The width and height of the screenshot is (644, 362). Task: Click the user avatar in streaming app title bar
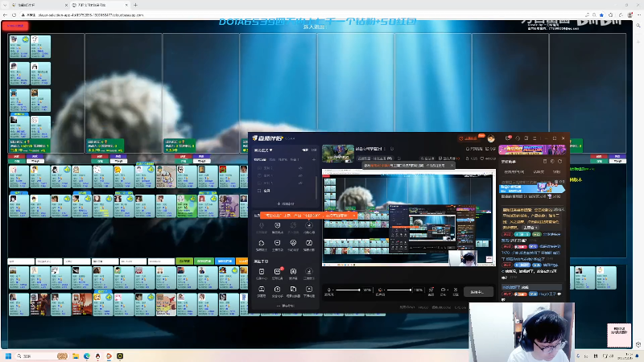coord(491,138)
